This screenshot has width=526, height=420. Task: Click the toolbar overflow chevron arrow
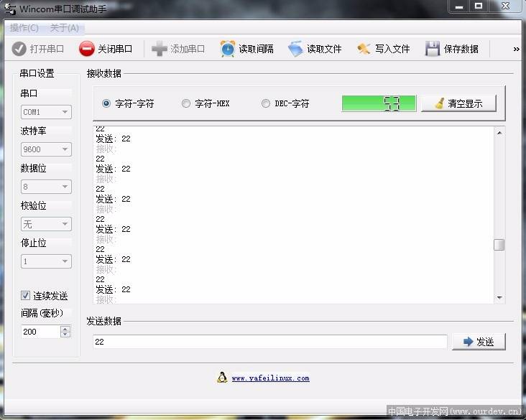[515, 50]
